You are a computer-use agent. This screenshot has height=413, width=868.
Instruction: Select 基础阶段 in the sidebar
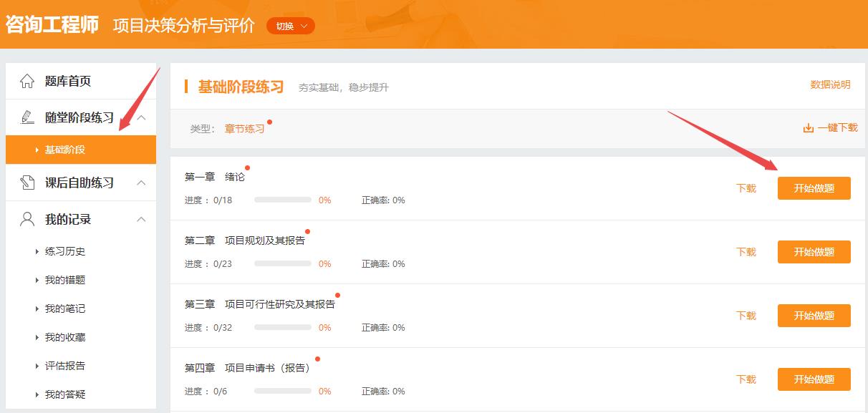65,150
